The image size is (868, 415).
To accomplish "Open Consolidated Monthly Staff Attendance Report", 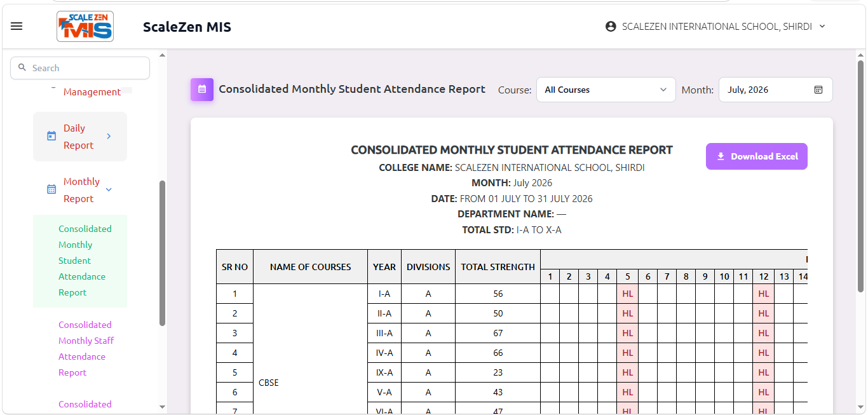I will 86,348.
